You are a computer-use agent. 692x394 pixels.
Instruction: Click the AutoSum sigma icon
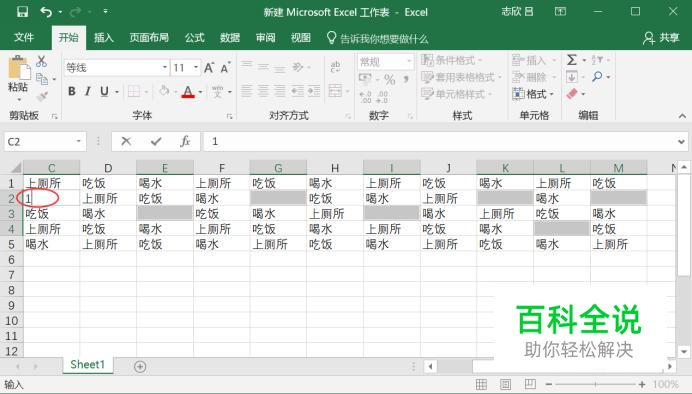tap(572, 60)
